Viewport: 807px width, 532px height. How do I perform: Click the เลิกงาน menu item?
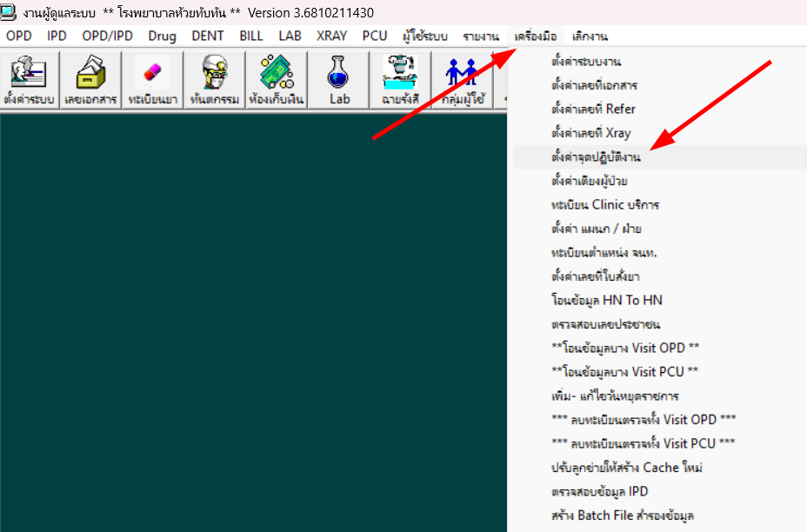590,36
